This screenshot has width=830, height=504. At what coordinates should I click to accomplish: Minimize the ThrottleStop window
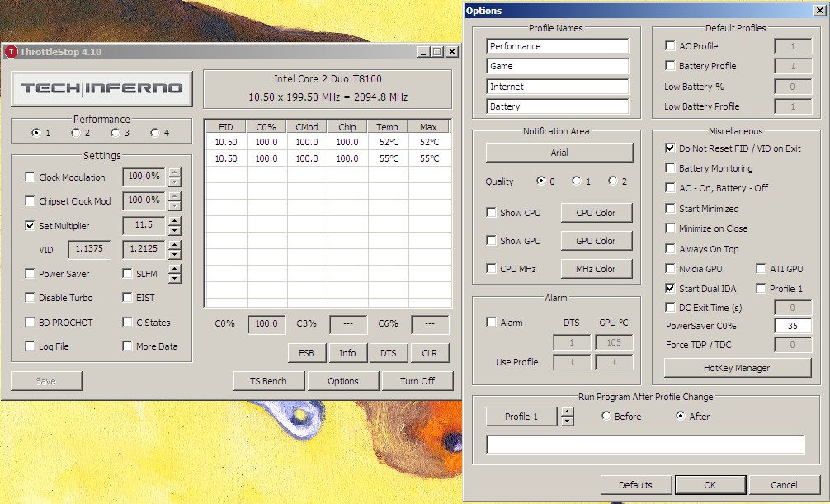(x=423, y=51)
